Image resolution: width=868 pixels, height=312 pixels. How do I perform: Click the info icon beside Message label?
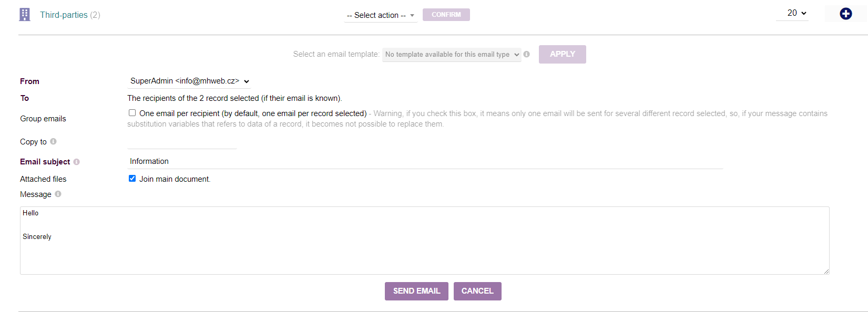pos(58,194)
